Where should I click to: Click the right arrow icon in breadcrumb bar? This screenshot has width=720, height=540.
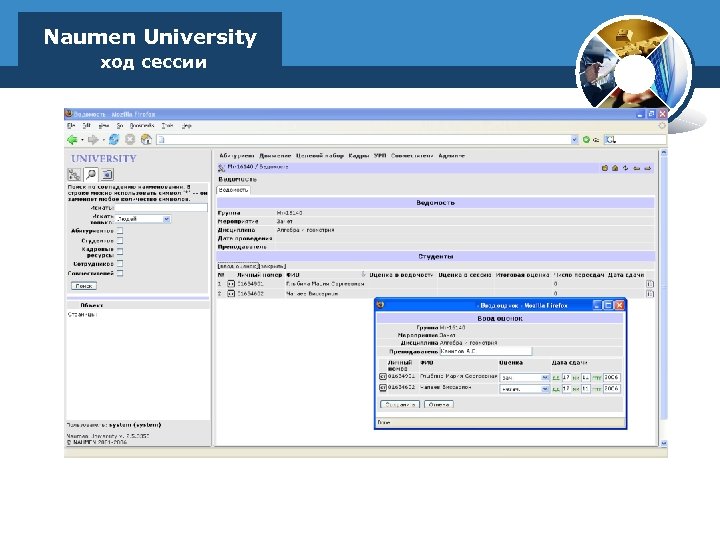[x=647, y=168]
